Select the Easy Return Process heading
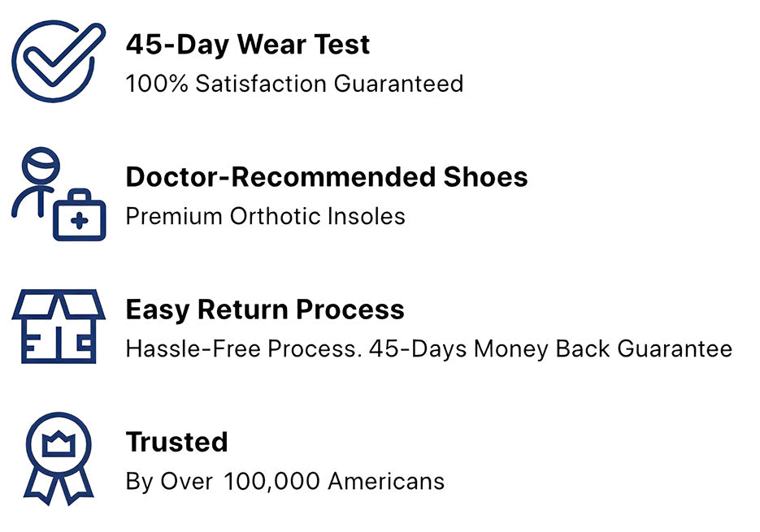Viewport: 760px width, 532px height. click(265, 309)
